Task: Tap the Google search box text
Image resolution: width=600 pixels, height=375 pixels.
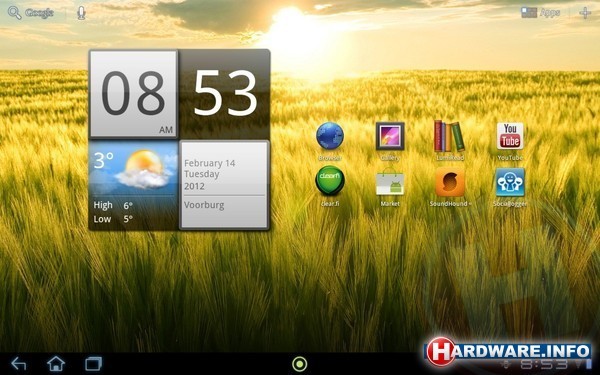Action: point(39,13)
